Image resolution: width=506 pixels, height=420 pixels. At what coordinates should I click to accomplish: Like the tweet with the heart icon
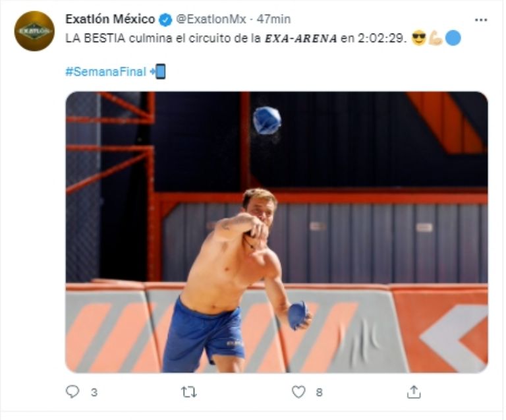(299, 392)
